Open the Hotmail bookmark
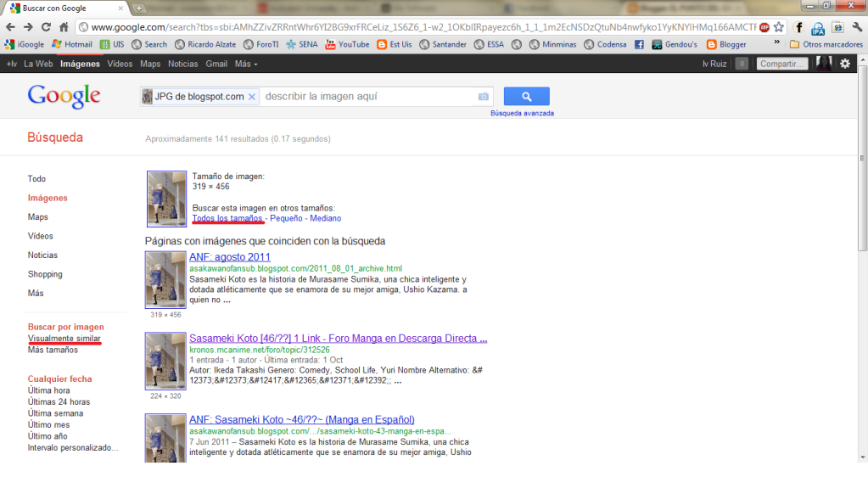 point(72,44)
